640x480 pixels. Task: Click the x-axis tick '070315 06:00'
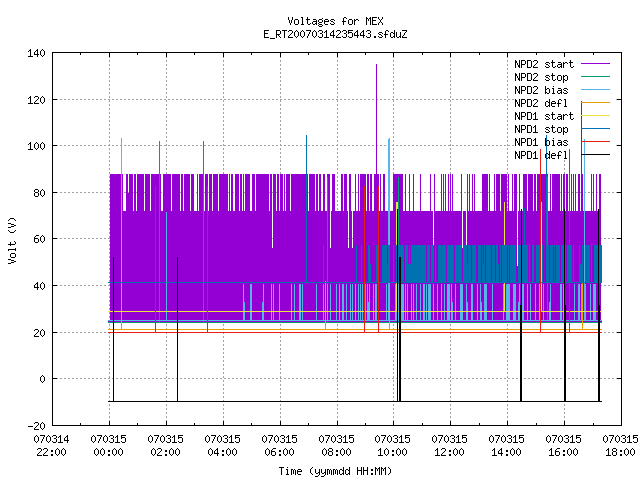[280, 446]
